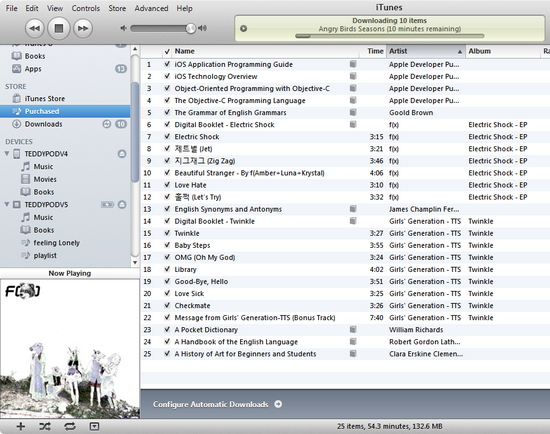This screenshot has width=550, height=434.
Task: Click the download progress bar
Action: pyautogui.click(x=390, y=36)
